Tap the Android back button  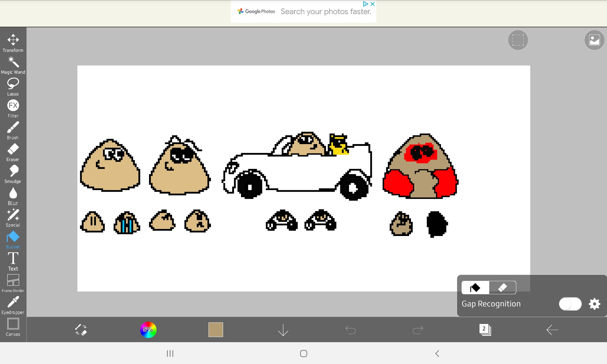[x=437, y=353]
